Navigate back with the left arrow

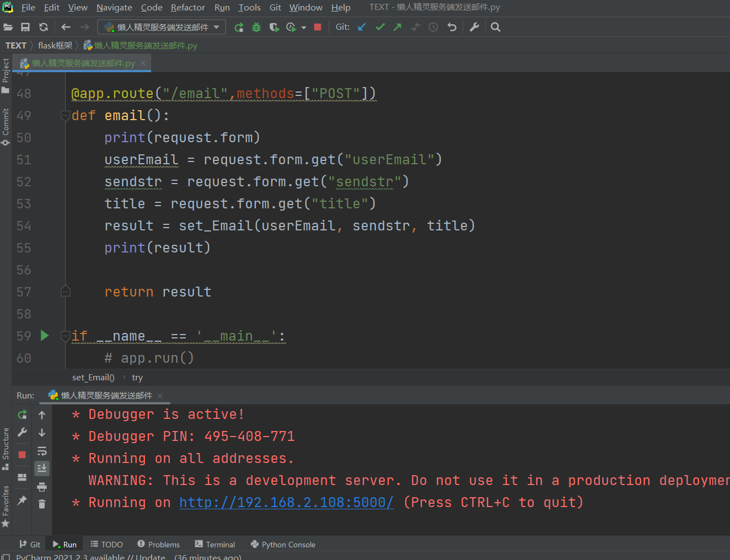(x=66, y=27)
